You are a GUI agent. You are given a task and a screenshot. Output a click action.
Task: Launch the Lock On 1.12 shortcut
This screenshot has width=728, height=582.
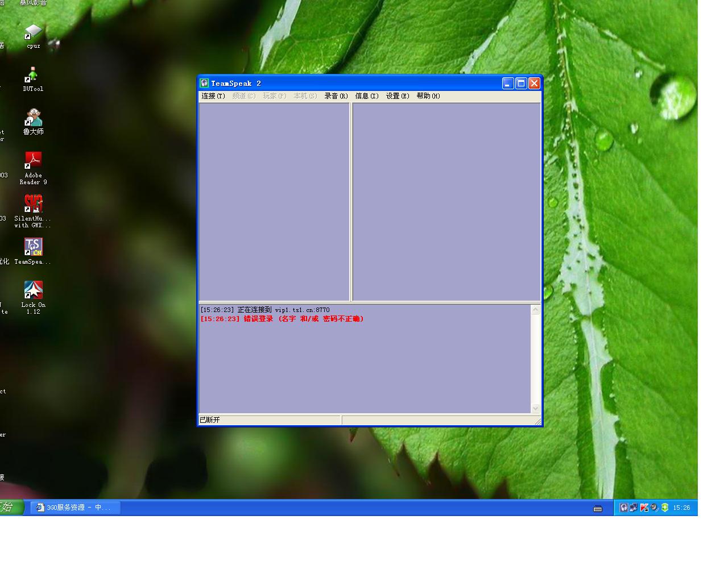[x=33, y=297]
